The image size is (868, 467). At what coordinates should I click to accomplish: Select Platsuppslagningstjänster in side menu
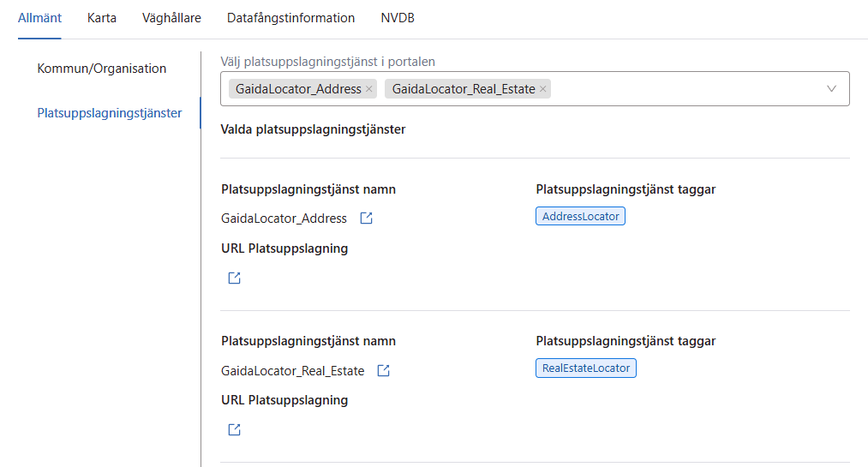pos(110,113)
